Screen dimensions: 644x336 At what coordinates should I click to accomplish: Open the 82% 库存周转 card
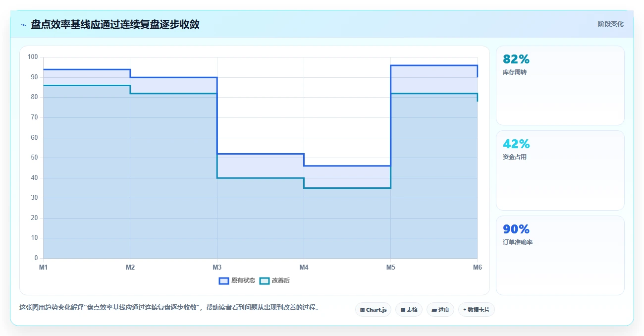[x=560, y=85]
